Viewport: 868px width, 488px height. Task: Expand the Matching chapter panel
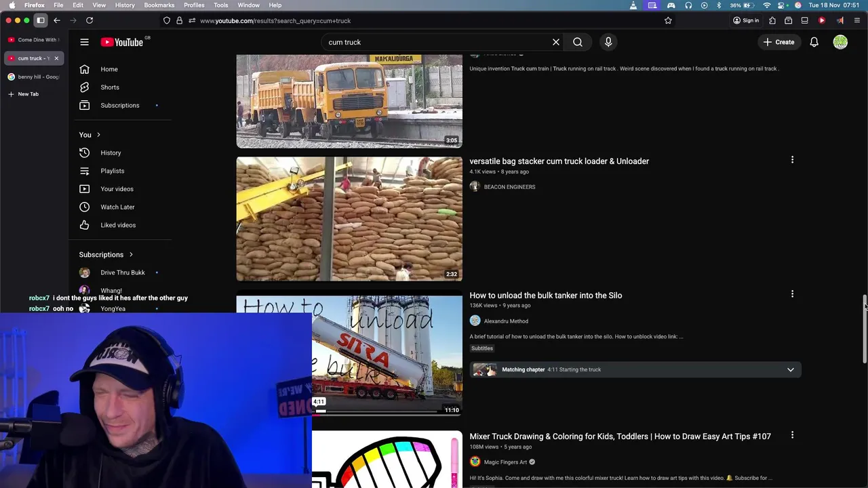click(790, 370)
